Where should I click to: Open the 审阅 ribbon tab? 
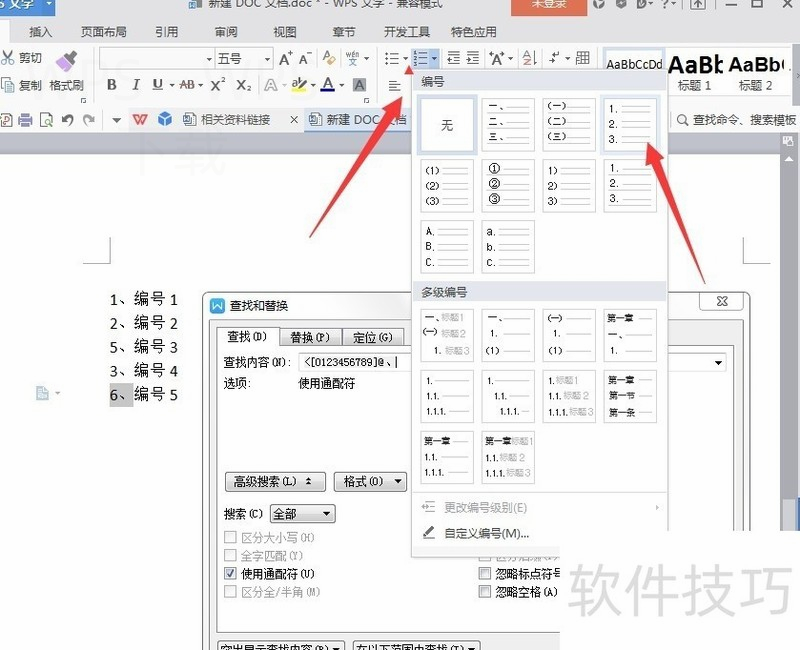(x=225, y=31)
